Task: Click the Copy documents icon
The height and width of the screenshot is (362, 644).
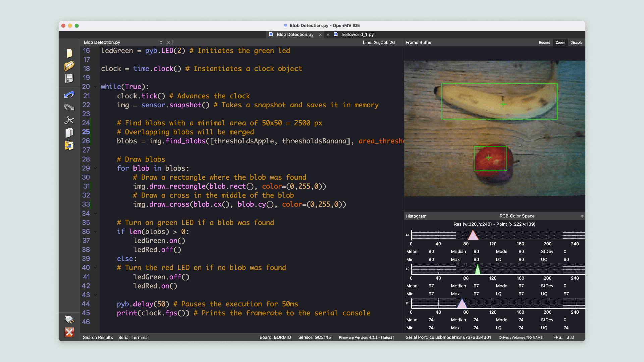Action: click(69, 133)
